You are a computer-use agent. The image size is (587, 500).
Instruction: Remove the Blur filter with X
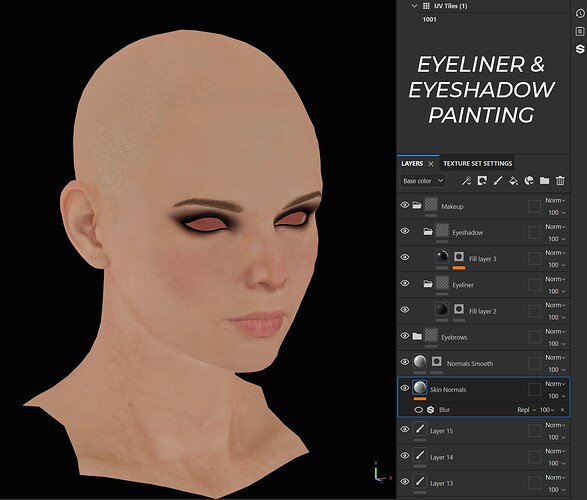click(x=562, y=410)
